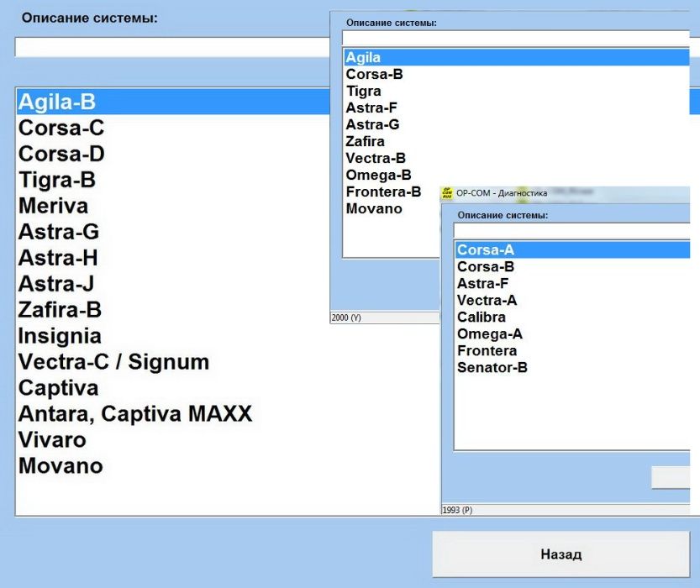Image resolution: width=700 pixels, height=588 pixels.
Task: Click the Senator-B entry
Action: pyautogui.click(x=492, y=368)
